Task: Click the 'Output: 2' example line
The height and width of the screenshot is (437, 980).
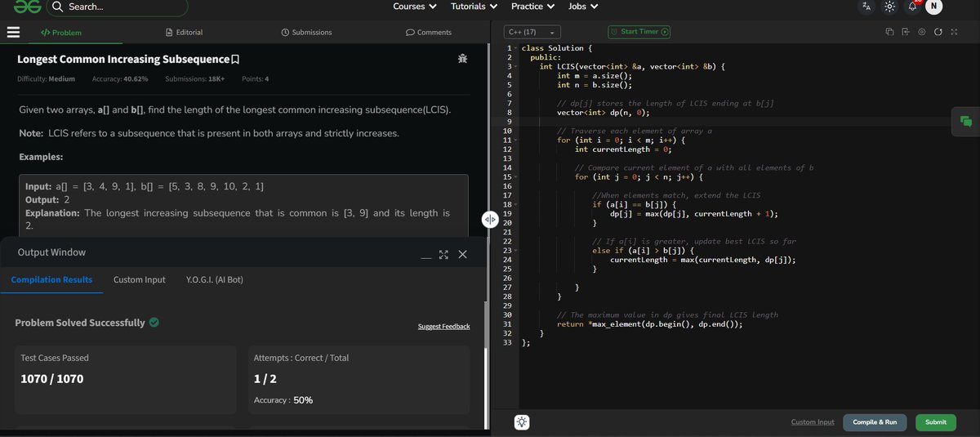Action: pos(47,200)
